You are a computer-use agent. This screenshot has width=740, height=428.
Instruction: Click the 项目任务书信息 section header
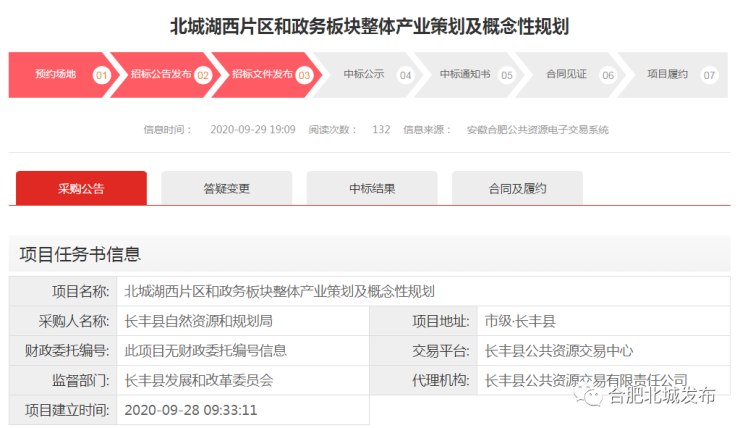coord(80,254)
